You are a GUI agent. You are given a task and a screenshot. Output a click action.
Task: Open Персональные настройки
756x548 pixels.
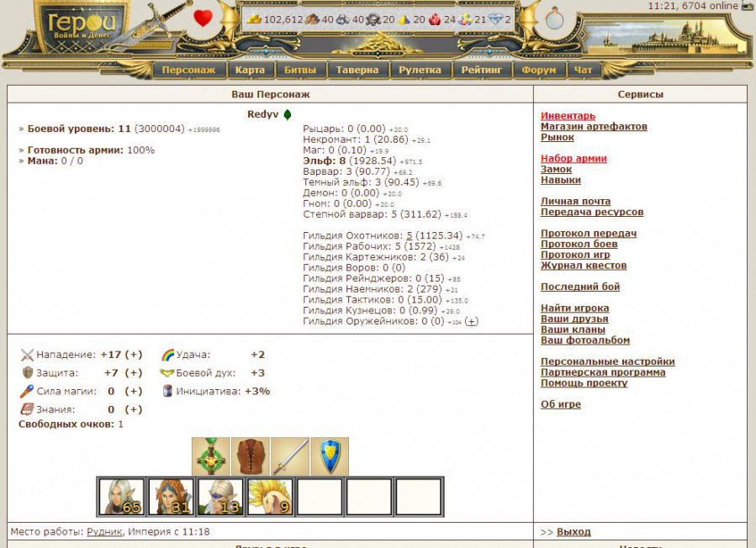[607, 361]
